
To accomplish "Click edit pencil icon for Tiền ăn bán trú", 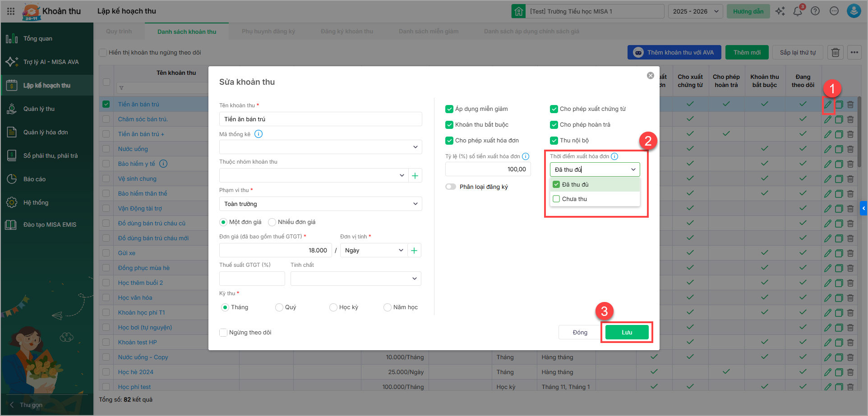I will (827, 105).
